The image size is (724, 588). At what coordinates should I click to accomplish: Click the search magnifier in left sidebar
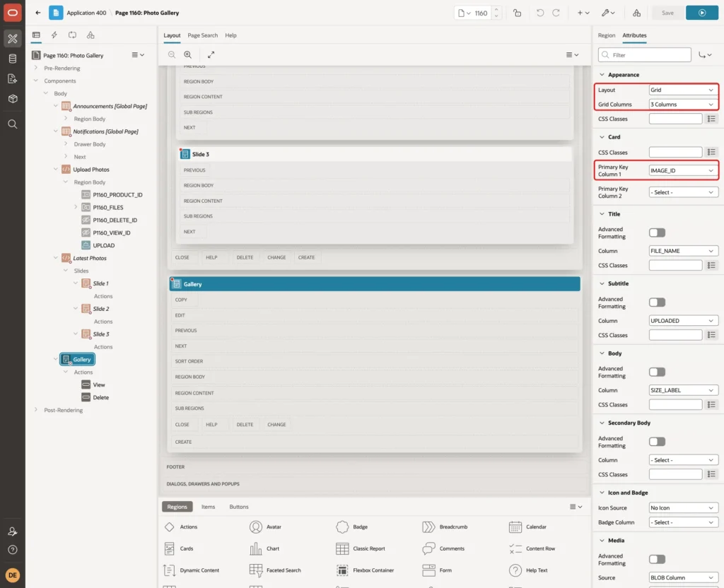pos(13,124)
